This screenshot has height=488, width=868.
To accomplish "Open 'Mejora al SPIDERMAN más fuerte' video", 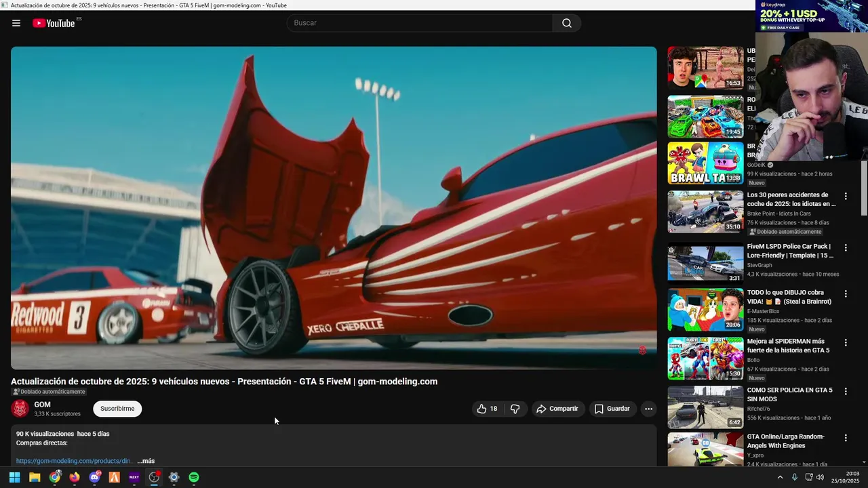I will (x=788, y=346).
